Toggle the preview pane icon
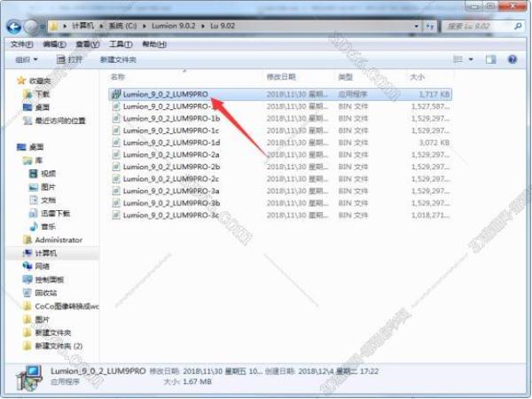 [x=490, y=59]
